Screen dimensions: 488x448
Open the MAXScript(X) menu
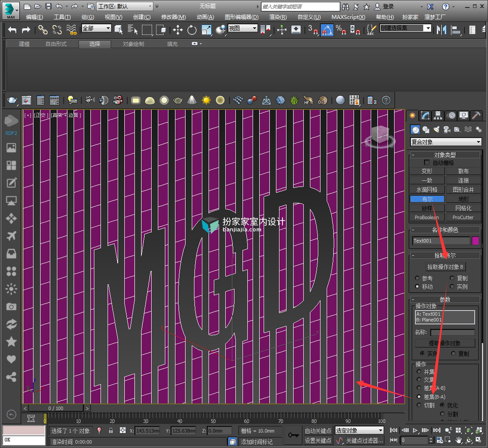pyautogui.click(x=348, y=17)
